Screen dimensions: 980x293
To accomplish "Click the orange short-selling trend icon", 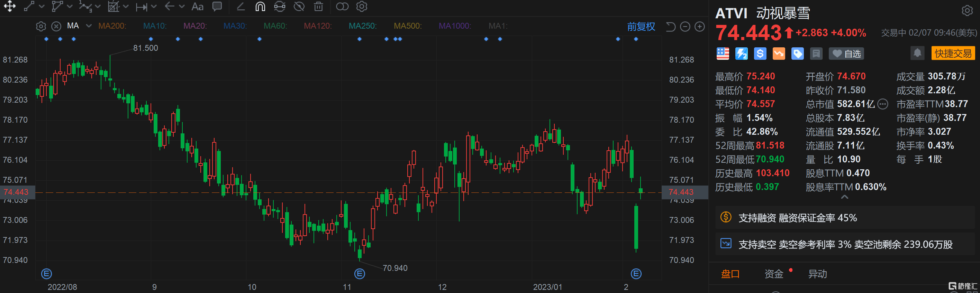I will tap(779, 54).
